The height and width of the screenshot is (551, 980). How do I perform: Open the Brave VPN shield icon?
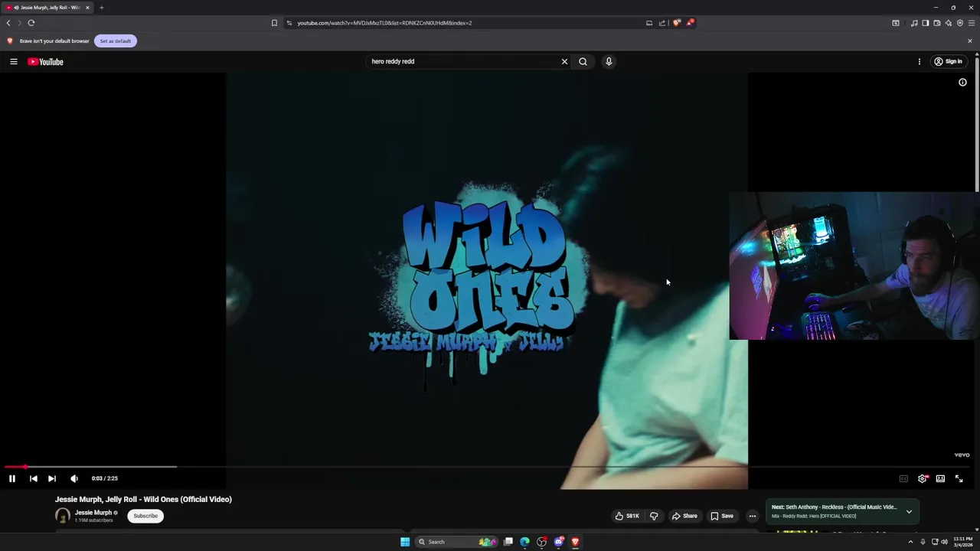tap(959, 23)
